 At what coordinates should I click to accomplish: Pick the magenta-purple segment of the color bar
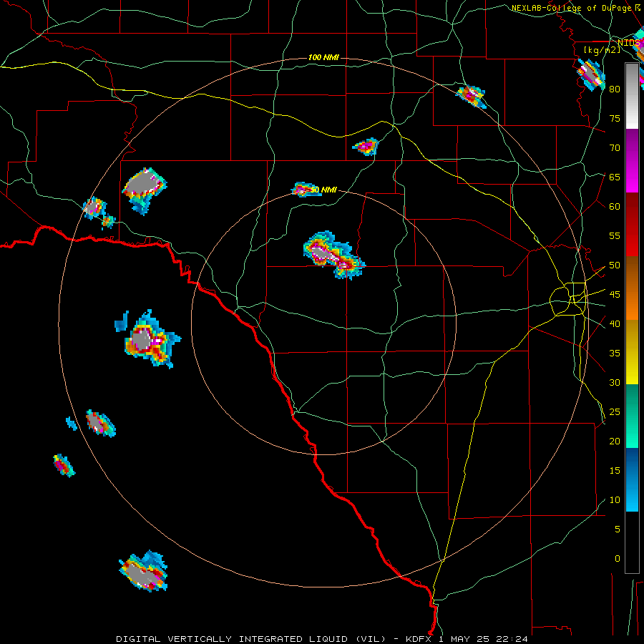[x=632, y=161]
